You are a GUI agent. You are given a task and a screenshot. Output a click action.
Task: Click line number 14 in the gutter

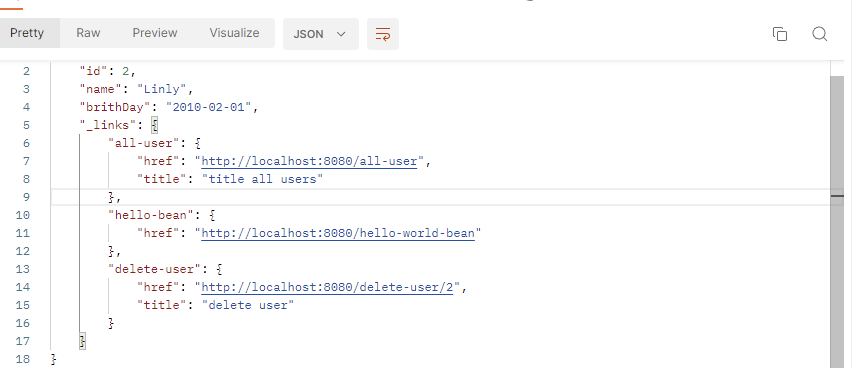click(x=23, y=287)
